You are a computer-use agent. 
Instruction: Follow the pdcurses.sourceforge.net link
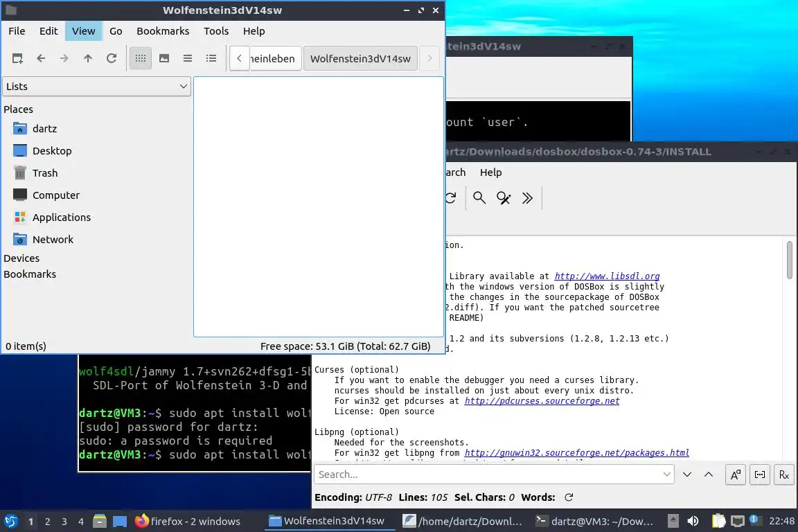[x=542, y=400]
